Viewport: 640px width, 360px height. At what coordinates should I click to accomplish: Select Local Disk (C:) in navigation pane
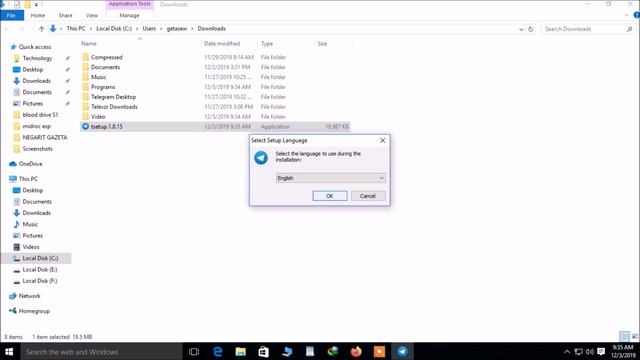click(x=40, y=258)
